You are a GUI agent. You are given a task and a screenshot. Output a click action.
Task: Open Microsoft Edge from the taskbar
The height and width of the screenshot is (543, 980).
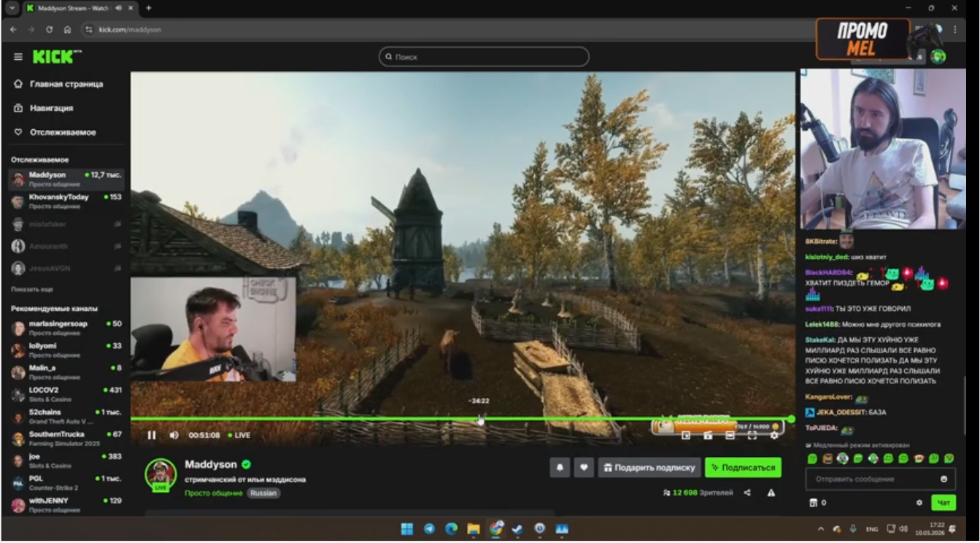(x=451, y=529)
